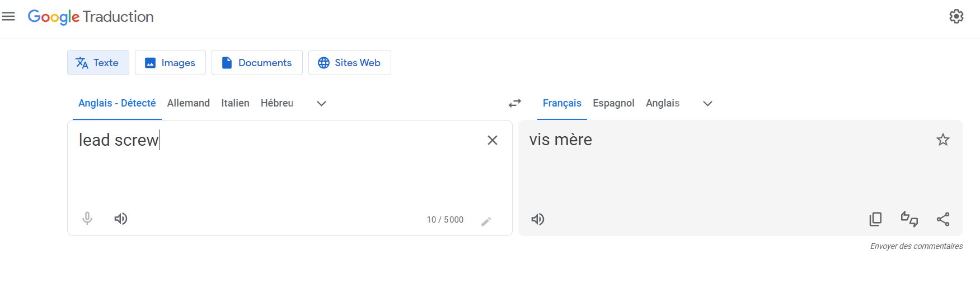Listen to the French translation
The image size is (980, 282).
(x=537, y=219)
